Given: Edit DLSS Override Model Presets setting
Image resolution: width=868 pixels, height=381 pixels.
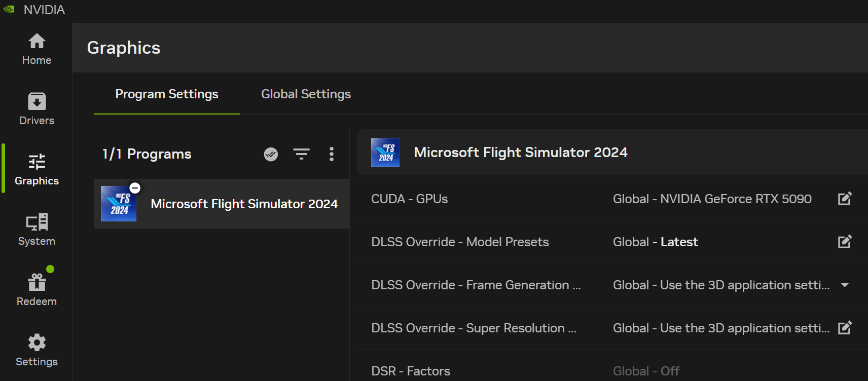Looking at the screenshot, I should [x=845, y=242].
